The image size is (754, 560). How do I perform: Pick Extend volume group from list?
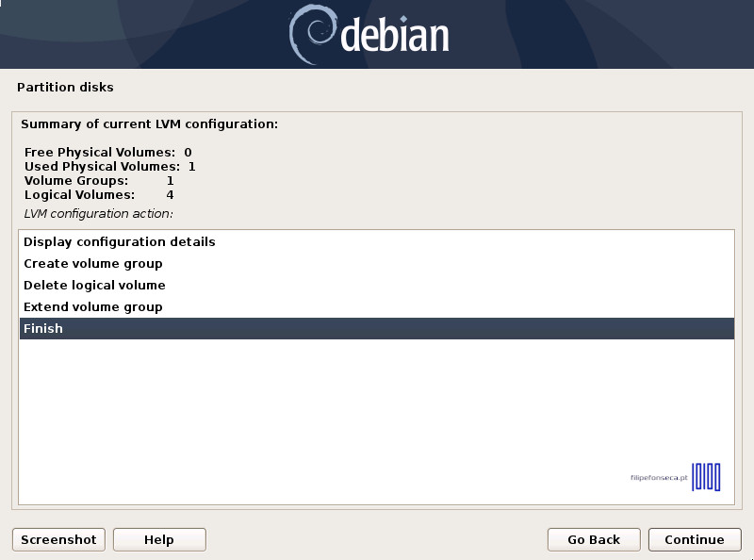[93, 307]
